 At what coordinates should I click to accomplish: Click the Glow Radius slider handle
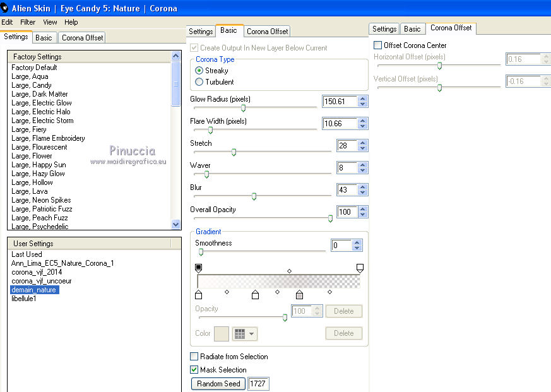[x=243, y=108]
